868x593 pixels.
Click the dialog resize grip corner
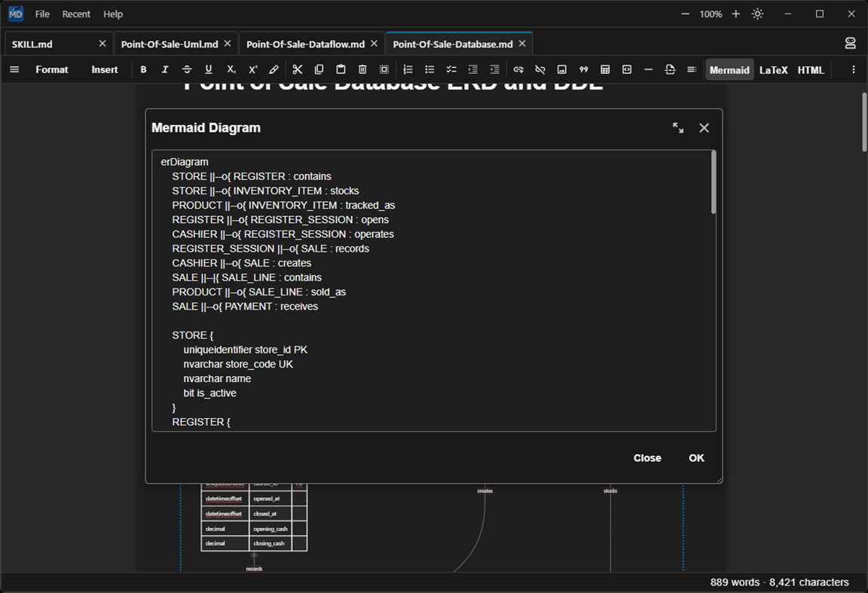pos(719,479)
